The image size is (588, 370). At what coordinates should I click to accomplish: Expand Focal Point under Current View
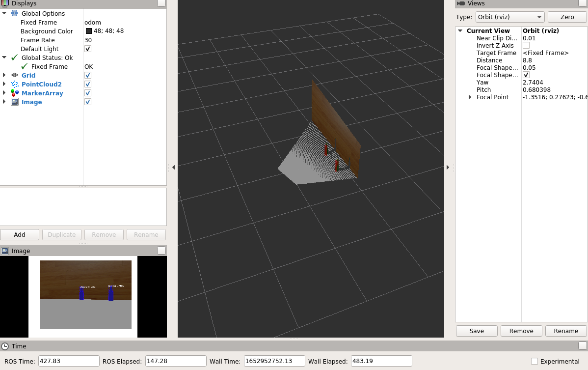[x=470, y=97]
